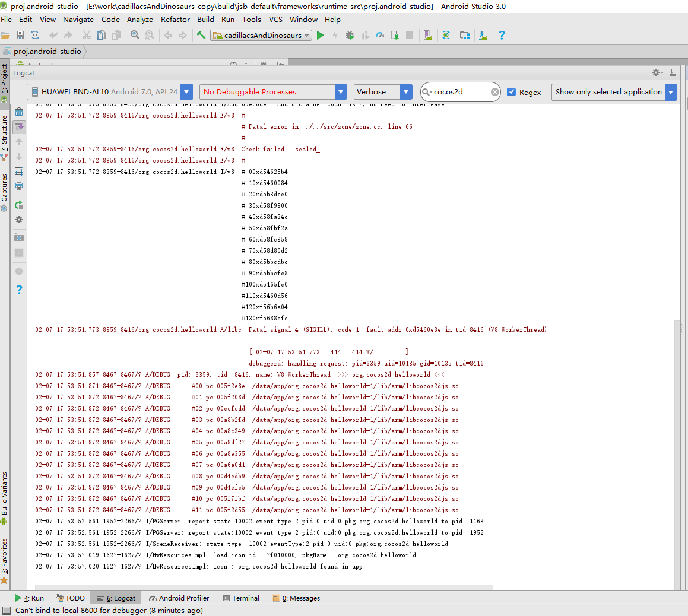Click 'Can't bind to local 8600' status message
Viewport: 688px width, 616px height.
click(x=109, y=610)
